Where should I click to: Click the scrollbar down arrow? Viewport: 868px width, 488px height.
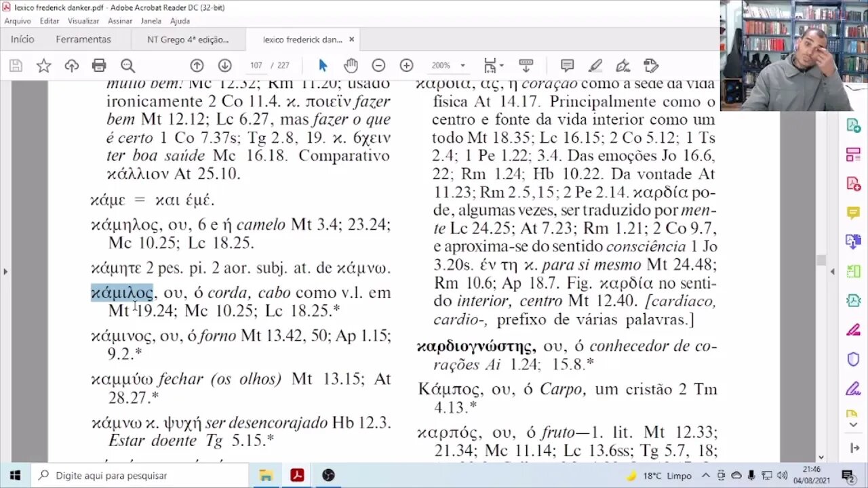coord(821,457)
